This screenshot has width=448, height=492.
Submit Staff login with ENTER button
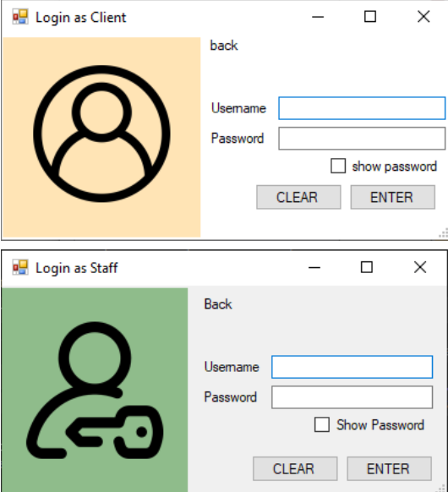pyautogui.click(x=390, y=469)
